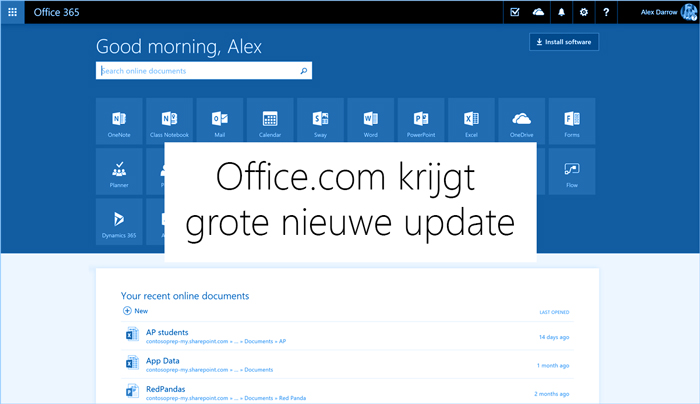This screenshot has width=700, height=404.
Task: Launch the Sway app tile
Action: click(x=321, y=121)
